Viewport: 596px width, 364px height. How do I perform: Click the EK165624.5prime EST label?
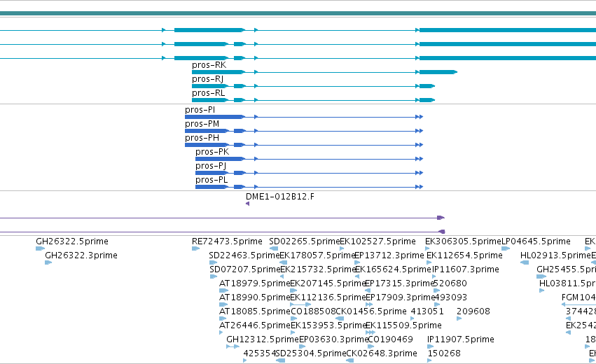[393, 269]
